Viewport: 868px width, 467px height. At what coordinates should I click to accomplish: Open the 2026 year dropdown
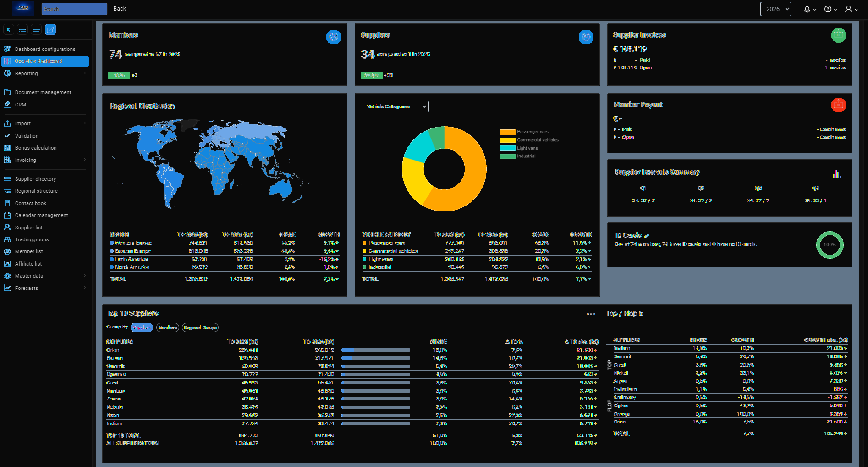pyautogui.click(x=775, y=9)
